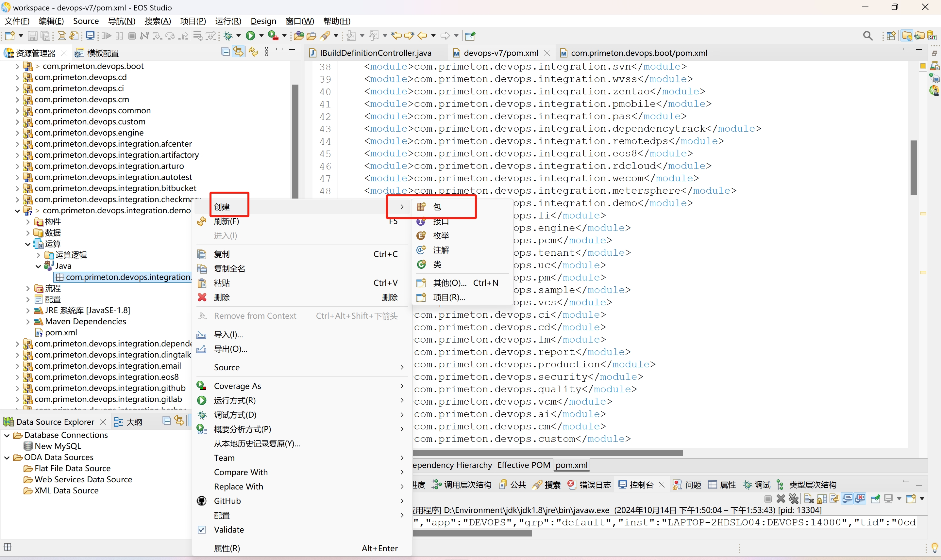Expand the 流程 folder tree node
This screenshot has height=560, width=941.
point(28,289)
